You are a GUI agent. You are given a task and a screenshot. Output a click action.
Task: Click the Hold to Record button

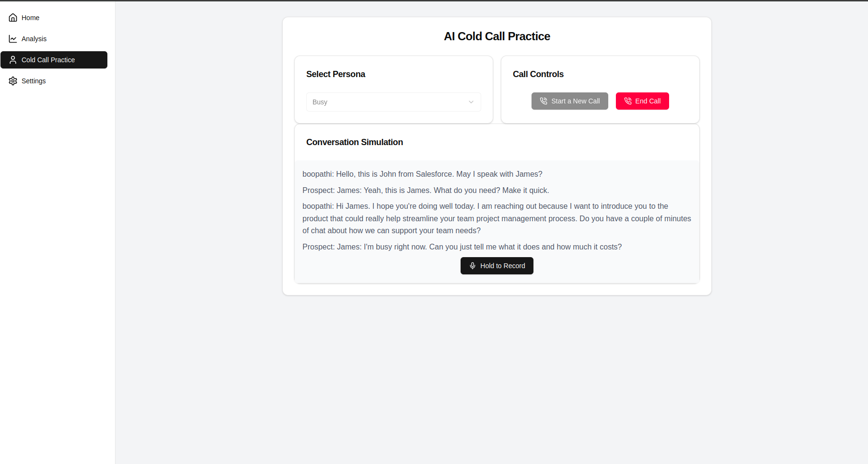(497, 266)
